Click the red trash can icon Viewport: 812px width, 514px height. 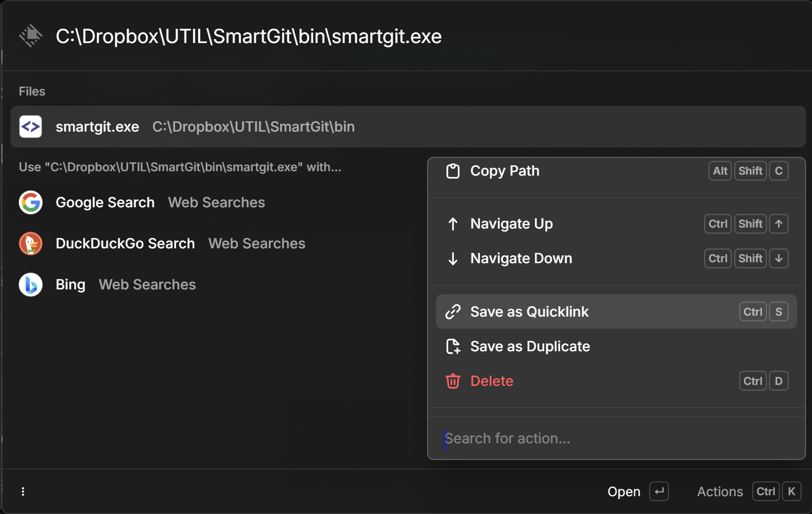(x=453, y=381)
